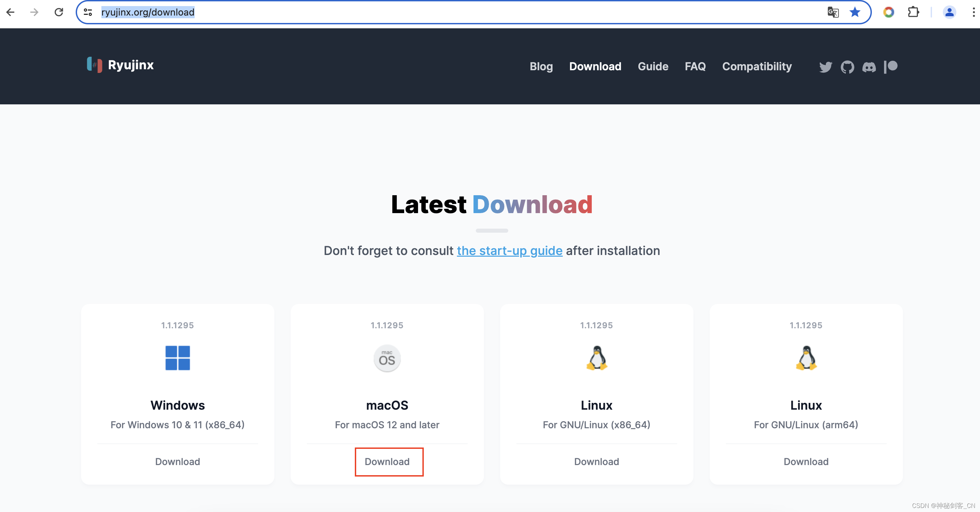Go to the Blog page
980x512 pixels.
point(541,67)
